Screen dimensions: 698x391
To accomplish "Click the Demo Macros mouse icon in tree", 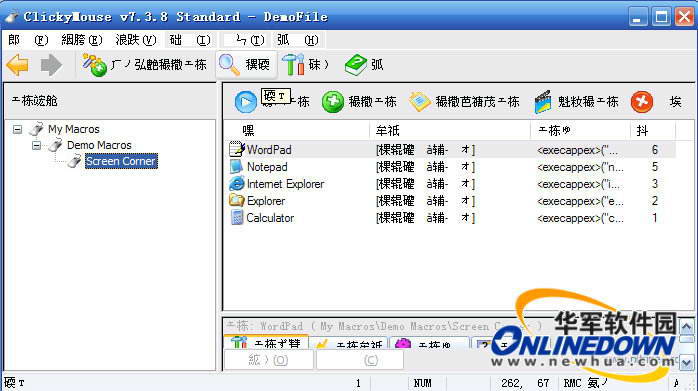I will 55,145.
